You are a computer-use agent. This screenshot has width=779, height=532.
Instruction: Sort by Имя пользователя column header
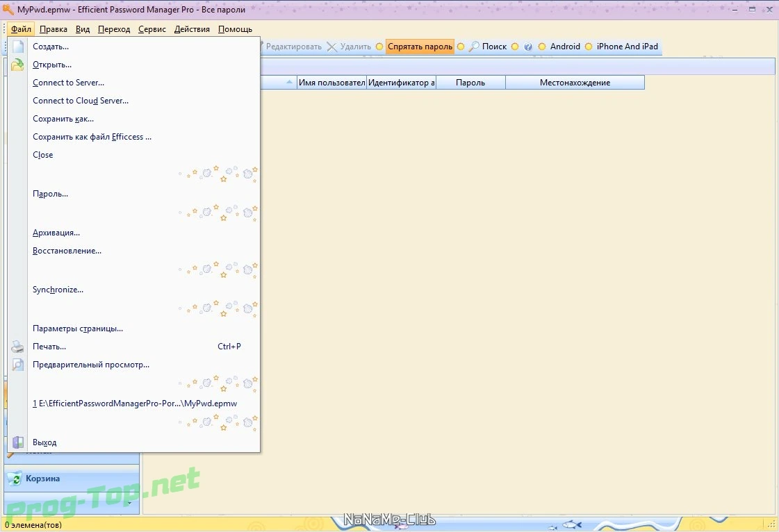(331, 83)
